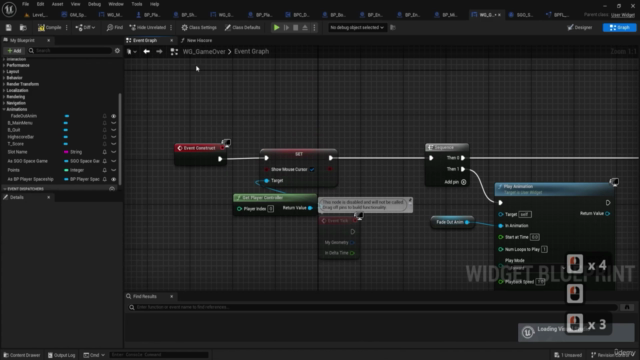Toggle visibility of HighscoreBar variable

pos(113,137)
